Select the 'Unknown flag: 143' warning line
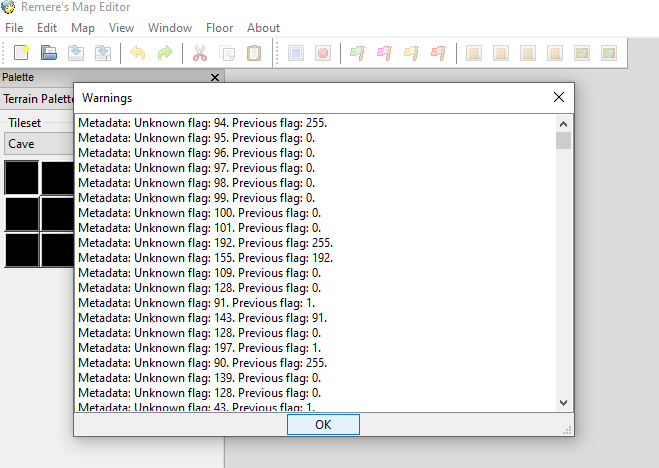659x468 pixels. pos(202,318)
